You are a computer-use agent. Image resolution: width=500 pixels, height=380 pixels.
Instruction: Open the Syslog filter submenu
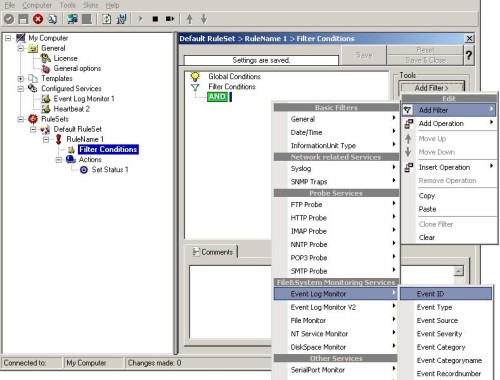pyautogui.click(x=336, y=168)
